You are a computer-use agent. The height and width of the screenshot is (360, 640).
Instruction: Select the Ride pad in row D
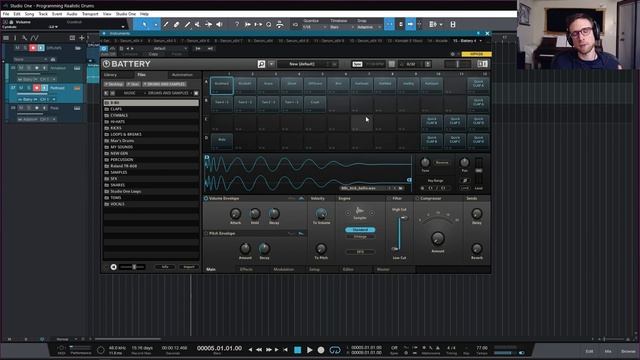tap(222, 141)
